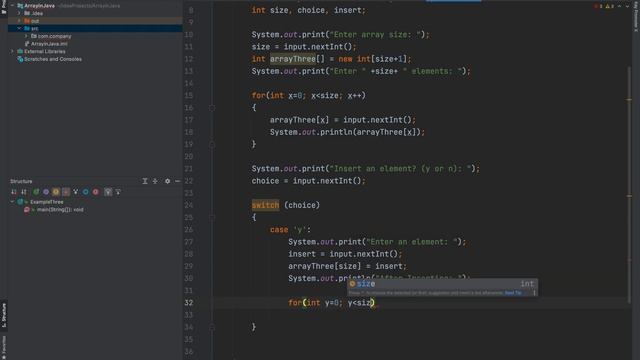Viewport: 640px width, 360px height.
Task: Click the Structure panel title
Action: tap(21, 181)
